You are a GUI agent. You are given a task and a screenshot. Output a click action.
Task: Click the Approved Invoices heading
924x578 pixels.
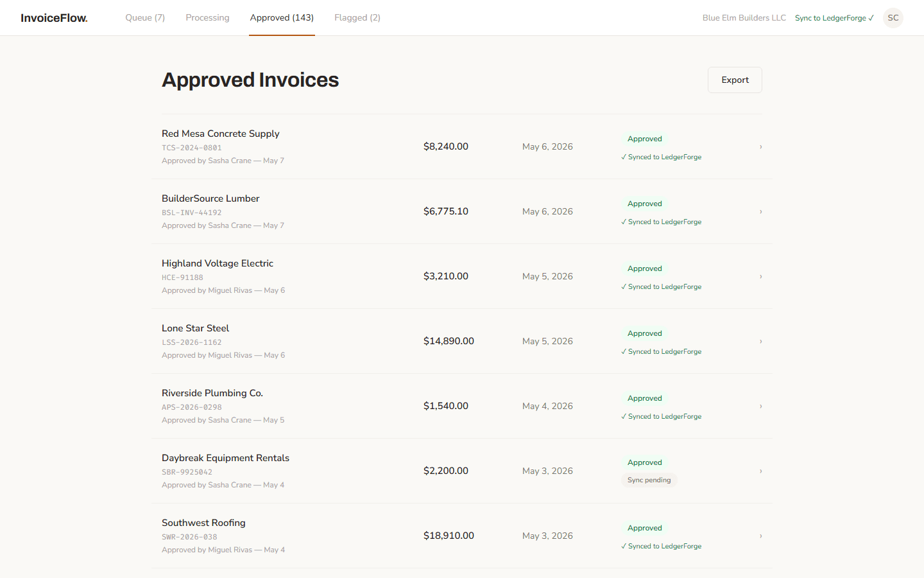(x=250, y=80)
